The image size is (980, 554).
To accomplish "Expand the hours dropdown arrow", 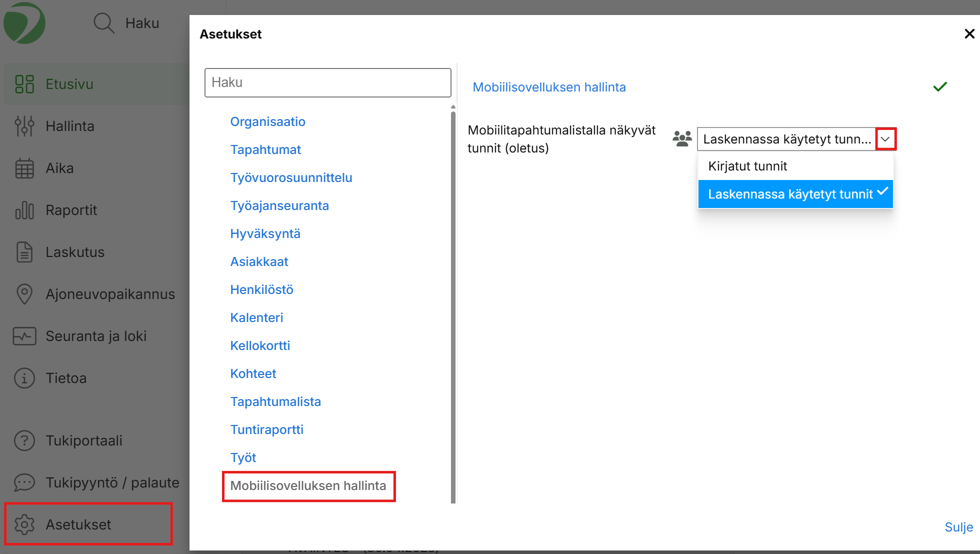I will pos(885,139).
